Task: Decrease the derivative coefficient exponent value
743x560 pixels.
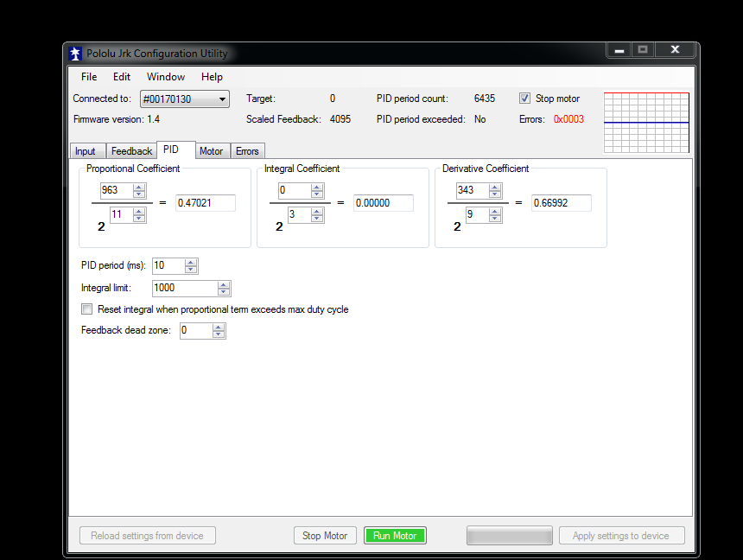Action: (495, 219)
